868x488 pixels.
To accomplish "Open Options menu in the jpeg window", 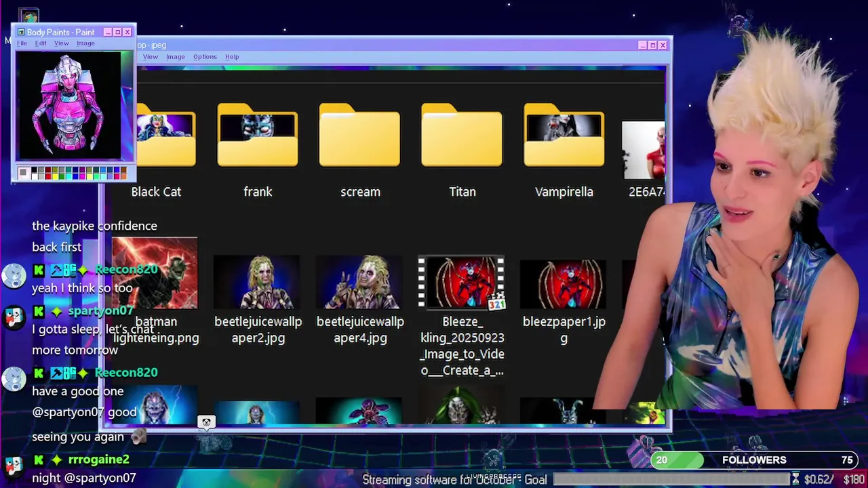I will coord(205,57).
